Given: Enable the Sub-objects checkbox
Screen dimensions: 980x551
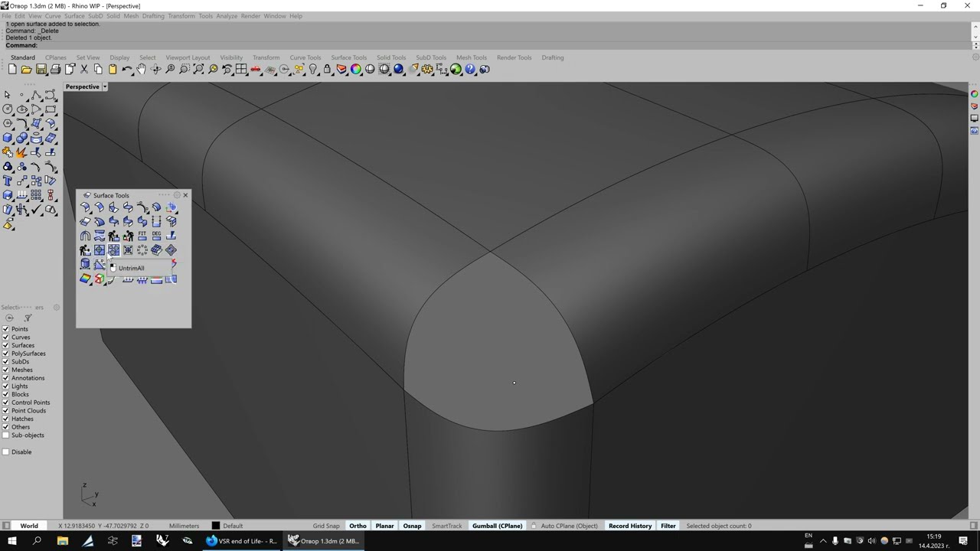Looking at the screenshot, I should coord(6,435).
